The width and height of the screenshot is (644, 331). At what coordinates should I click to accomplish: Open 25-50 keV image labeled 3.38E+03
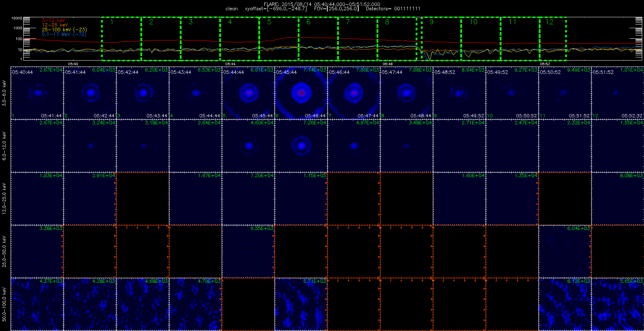[37, 251]
